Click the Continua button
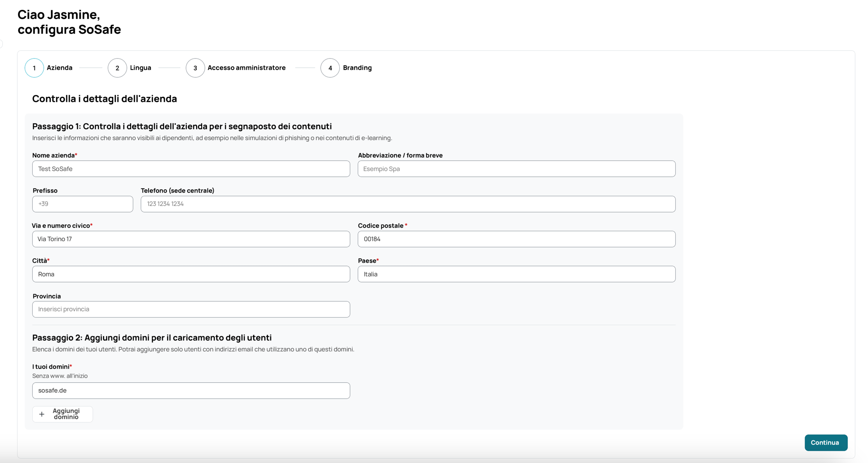The height and width of the screenshot is (463, 868). tap(826, 442)
